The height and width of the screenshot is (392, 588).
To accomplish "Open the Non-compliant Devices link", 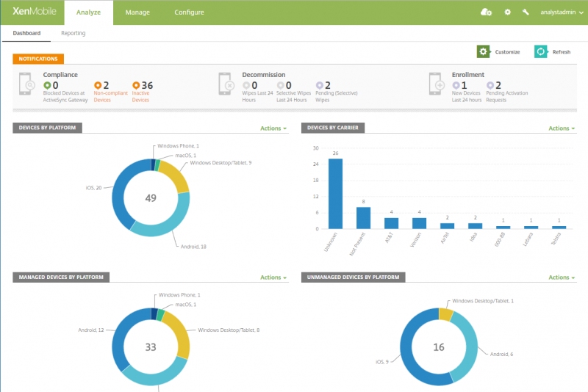I will (110, 96).
